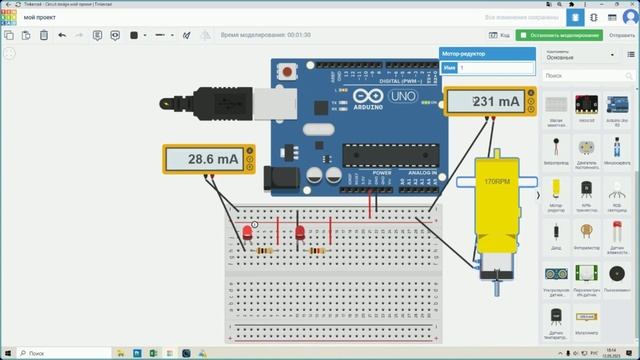Select the NPN transistor component
Screen dimensions: 640x360
point(587,195)
